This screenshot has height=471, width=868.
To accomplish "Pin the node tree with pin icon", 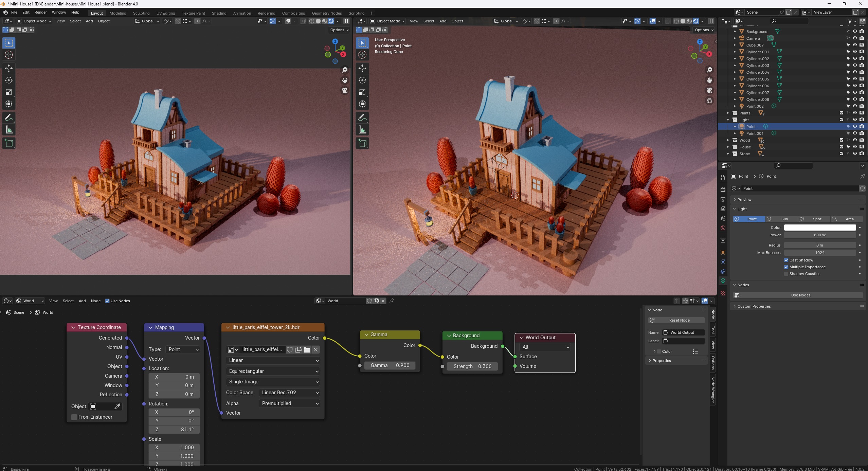I will click(x=392, y=301).
